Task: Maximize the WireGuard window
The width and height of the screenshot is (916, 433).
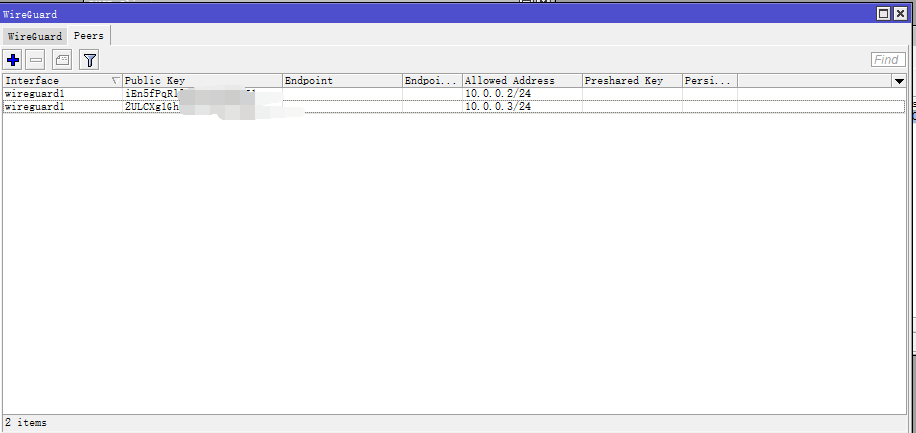Action: click(x=884, y=13)
